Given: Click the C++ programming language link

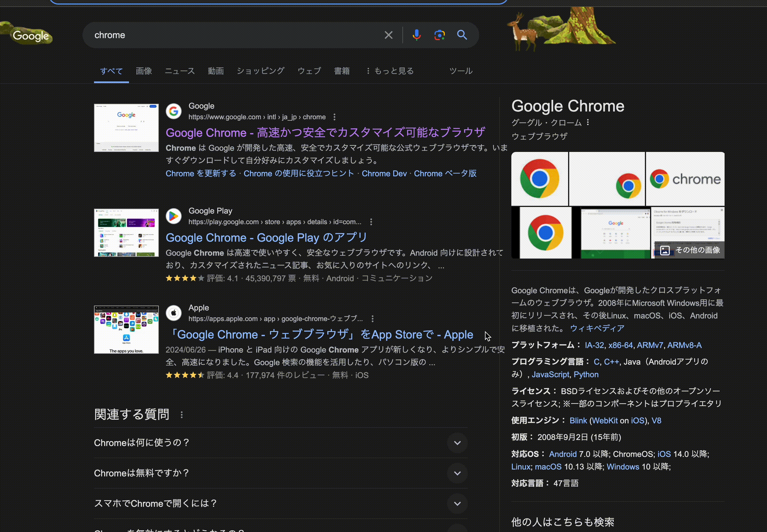Looking at the screenshot, I should (x=611, y=362).
